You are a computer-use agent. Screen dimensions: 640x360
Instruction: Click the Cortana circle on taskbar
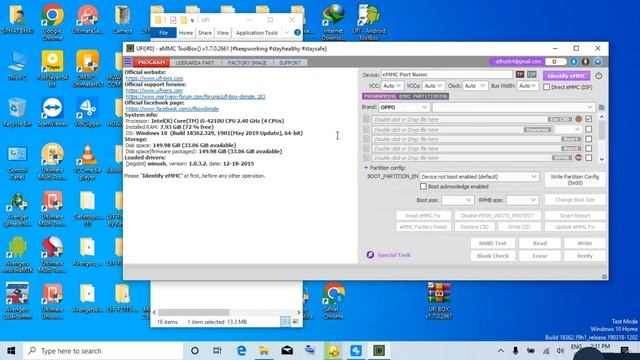[195, 351]
